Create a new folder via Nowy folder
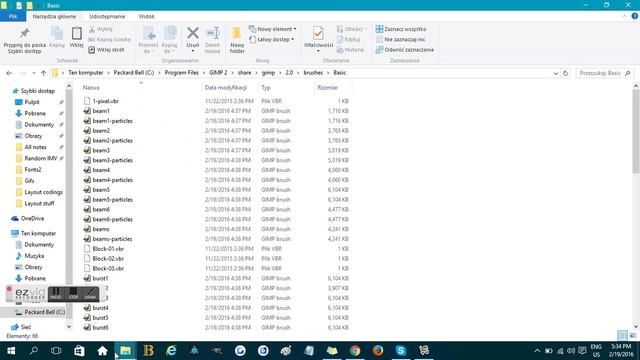The height and width of the screenshot is (360, 640). [237, 40]
